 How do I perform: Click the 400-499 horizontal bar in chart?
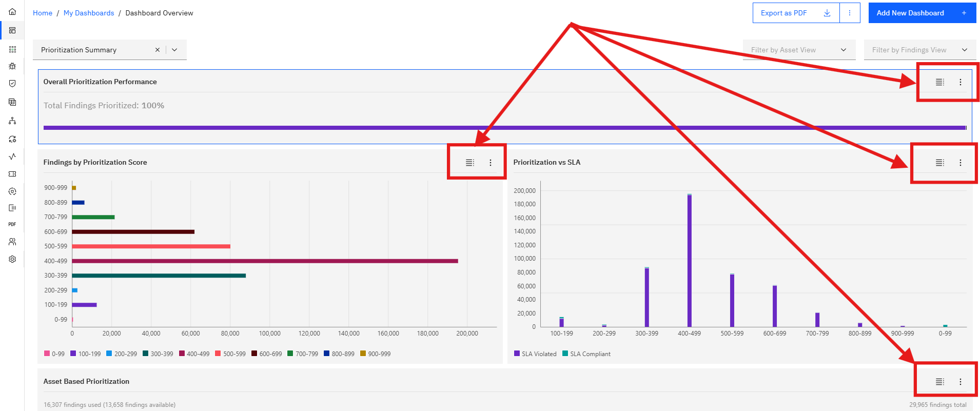pos(265,261)
